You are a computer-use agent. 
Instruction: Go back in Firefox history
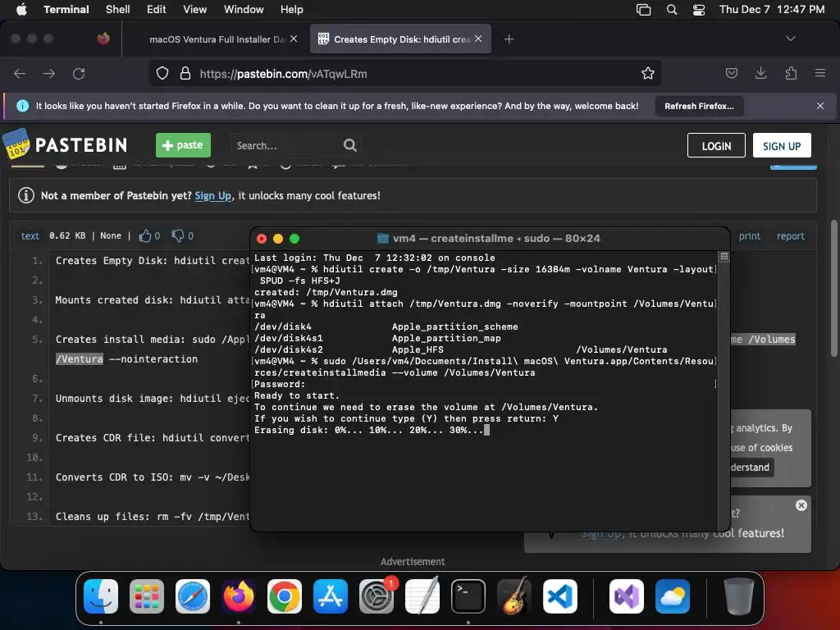point(20,73)
